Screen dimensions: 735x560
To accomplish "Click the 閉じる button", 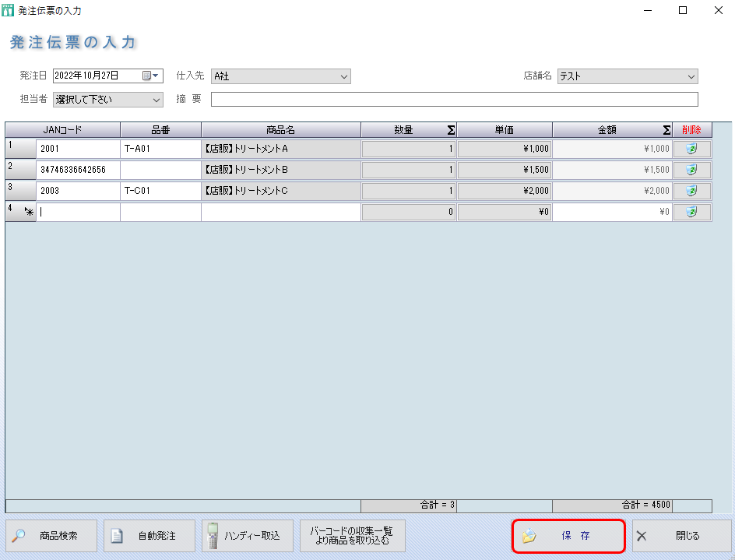I will [x=681, y=536].
